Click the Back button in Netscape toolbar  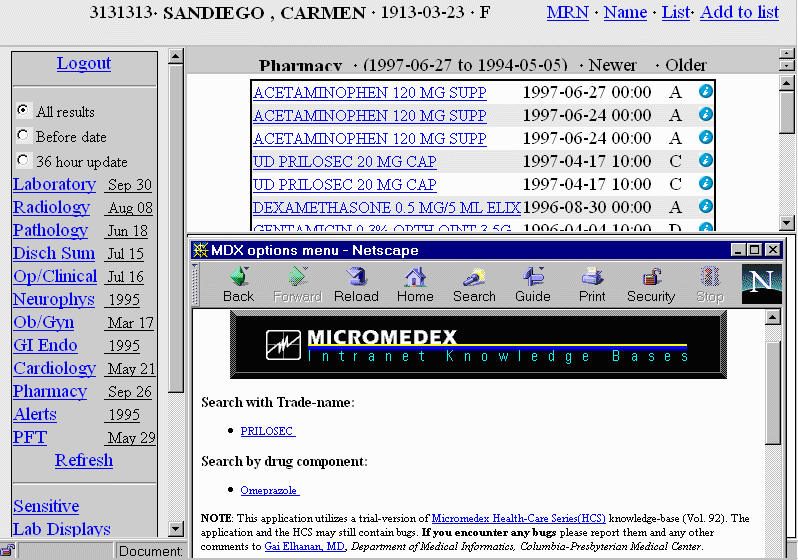point(238,284)
